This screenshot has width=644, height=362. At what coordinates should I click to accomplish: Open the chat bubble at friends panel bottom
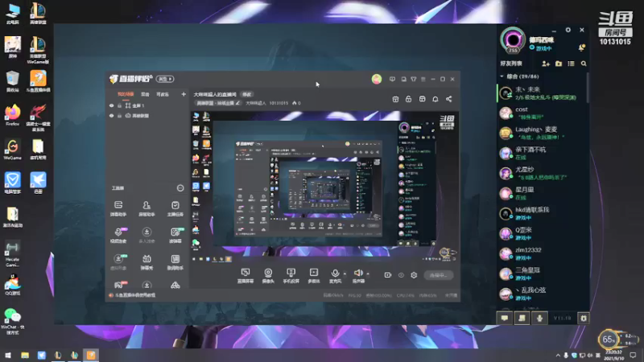click(505, 318)
